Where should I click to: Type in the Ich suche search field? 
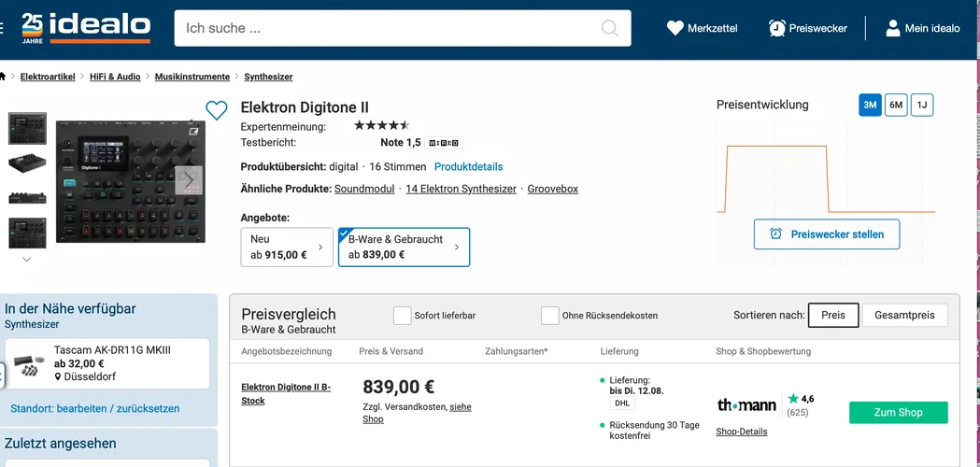tap(388, 28)
